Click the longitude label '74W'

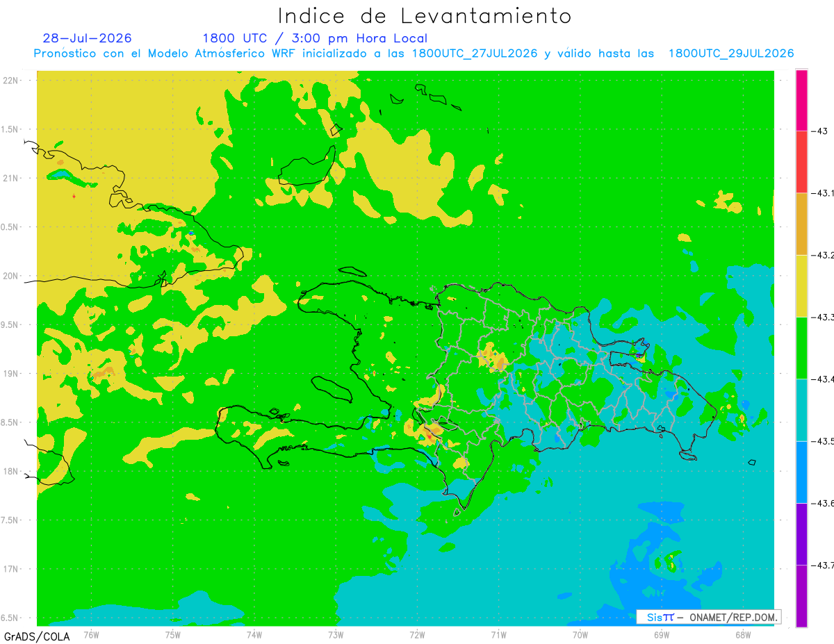(254, 634)
